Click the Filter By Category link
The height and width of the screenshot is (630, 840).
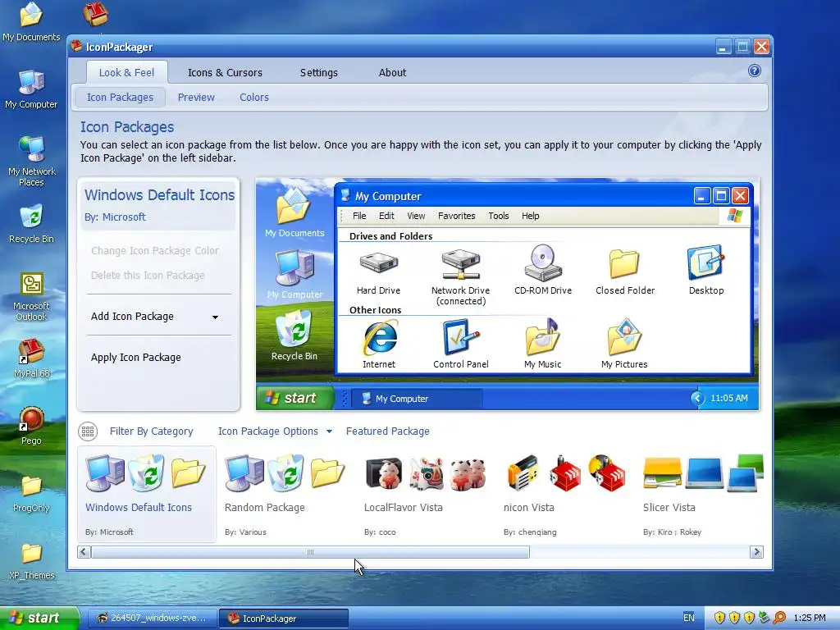151,431
